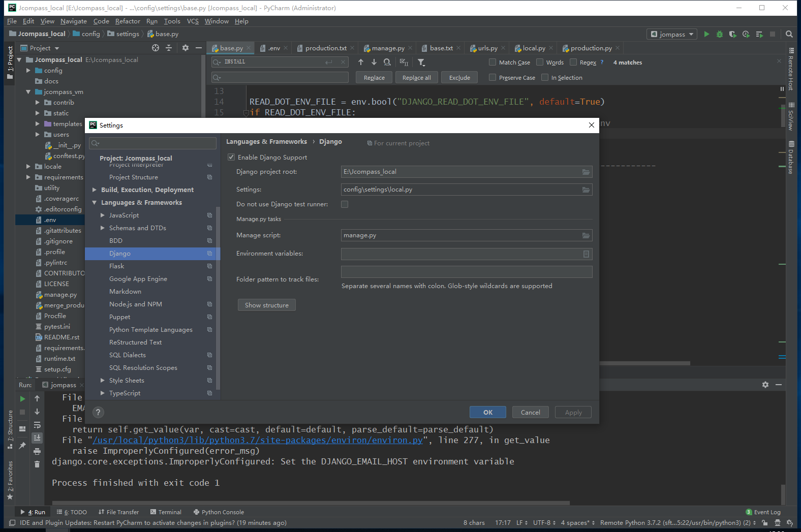Image resolution: width=801 pixels, height=532 pixels.
Task: Enable Preserve Case option
Action: pyautogui.click(x=492, y=77)
